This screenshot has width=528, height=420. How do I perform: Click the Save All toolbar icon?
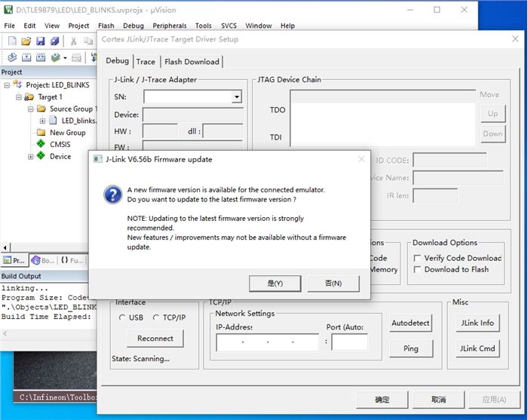click(54, 41)
